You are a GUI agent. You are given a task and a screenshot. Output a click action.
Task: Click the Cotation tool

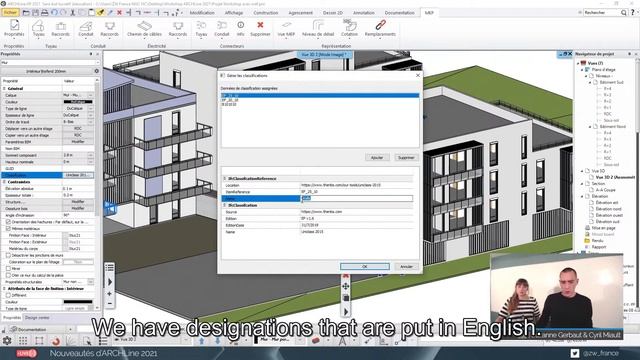pos(349,29)
